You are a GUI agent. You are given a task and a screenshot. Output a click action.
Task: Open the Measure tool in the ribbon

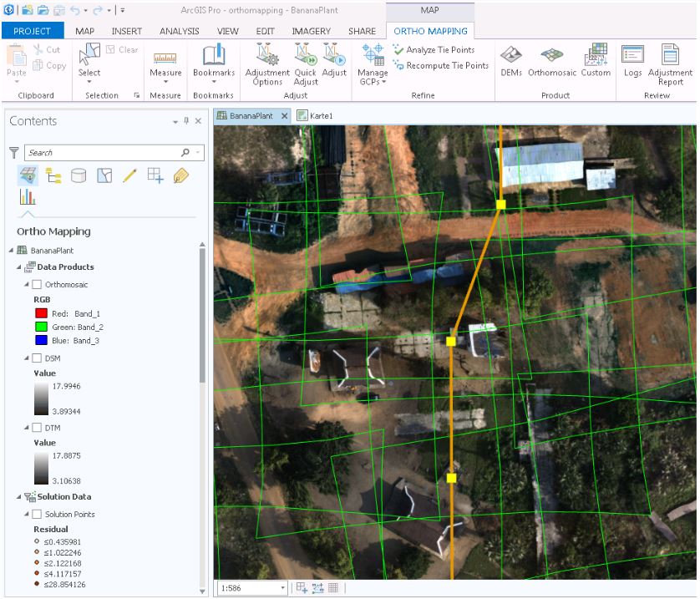click(165, 58)
